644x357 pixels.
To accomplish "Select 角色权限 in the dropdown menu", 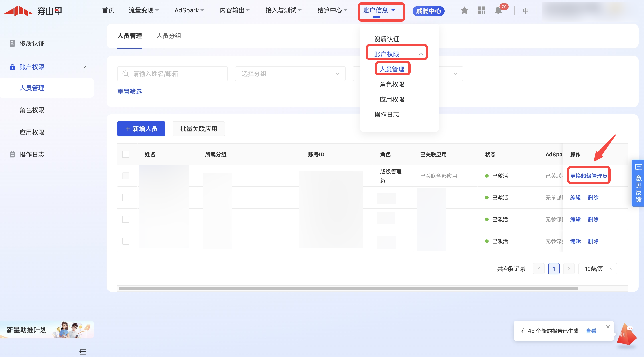I will [392, 85].
